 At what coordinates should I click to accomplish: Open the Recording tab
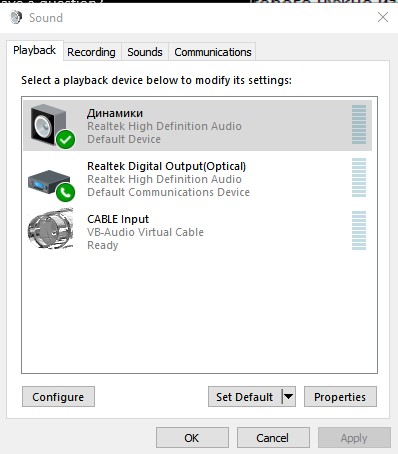[91, 52]
